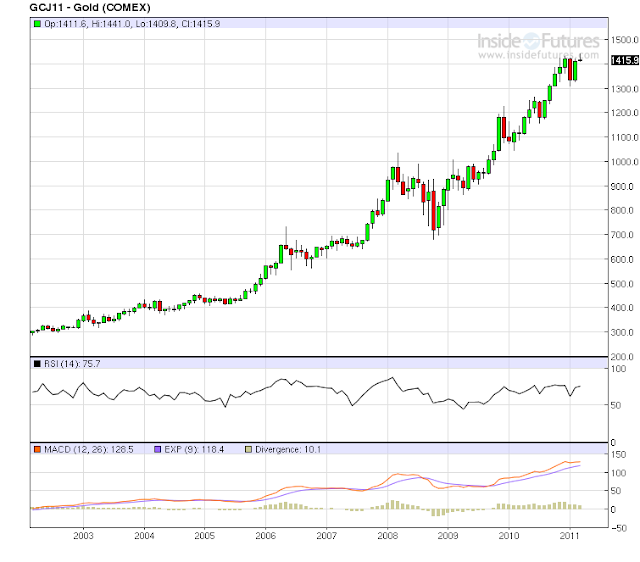Click the 2008 year label on time axis
Screen dimensions: 640x562
pos(387,536)
